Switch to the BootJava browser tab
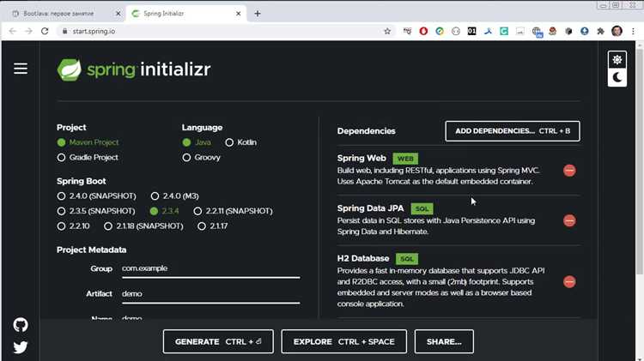 63,14
